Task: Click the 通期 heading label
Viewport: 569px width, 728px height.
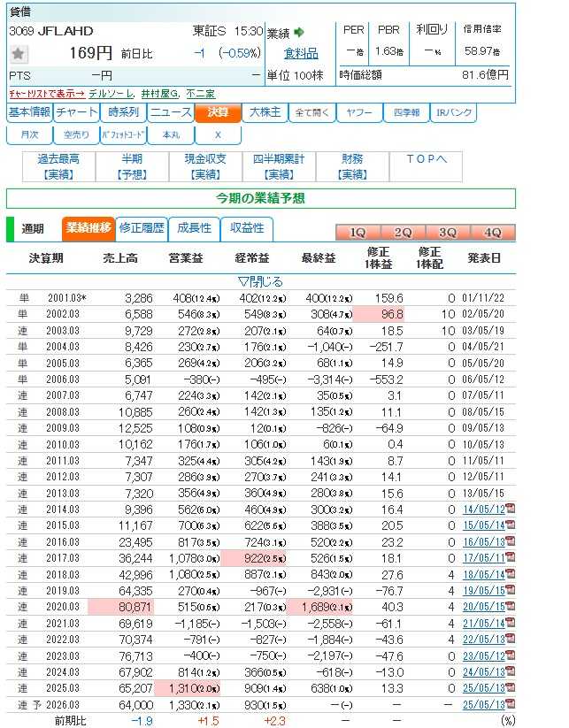Action: 33,229
